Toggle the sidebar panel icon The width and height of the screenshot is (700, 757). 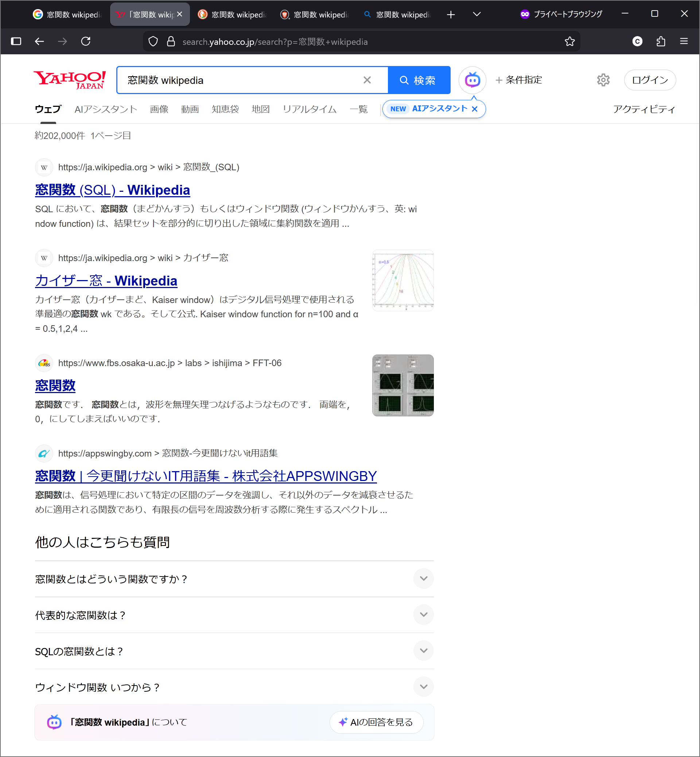pos(16,41)
